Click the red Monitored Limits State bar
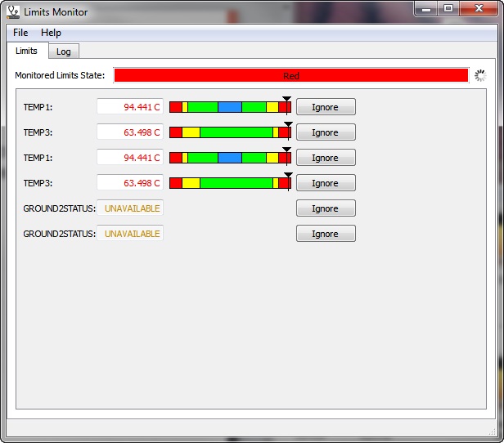 291,76
